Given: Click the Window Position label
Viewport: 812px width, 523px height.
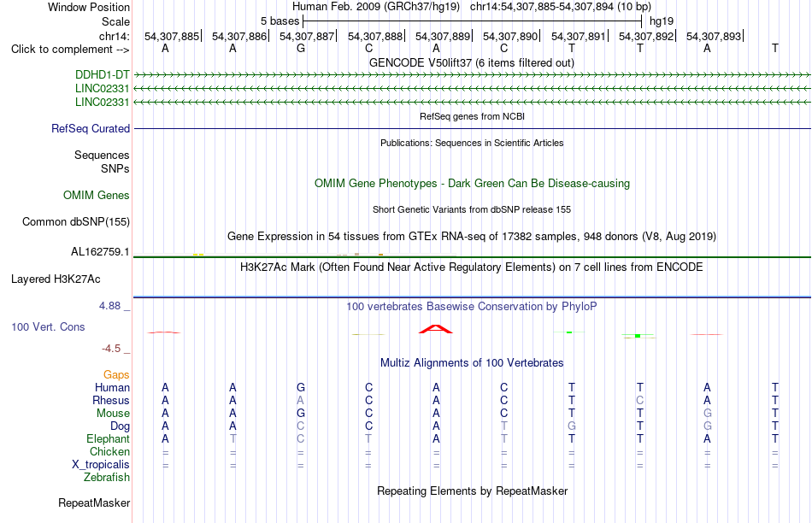Looking at the screenshot, I should (x=89, y=7).
